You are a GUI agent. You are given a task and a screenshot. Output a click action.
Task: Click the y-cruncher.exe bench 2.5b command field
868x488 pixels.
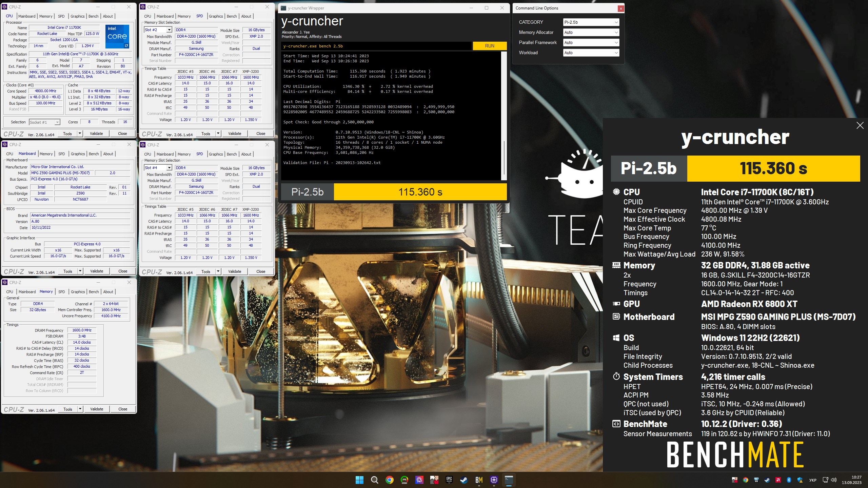(x=376, y=46)
